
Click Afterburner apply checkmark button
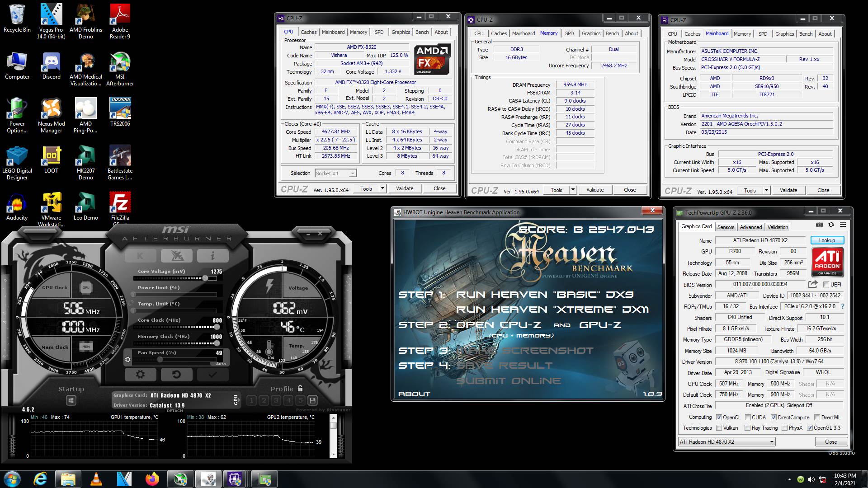coord(212,374)
